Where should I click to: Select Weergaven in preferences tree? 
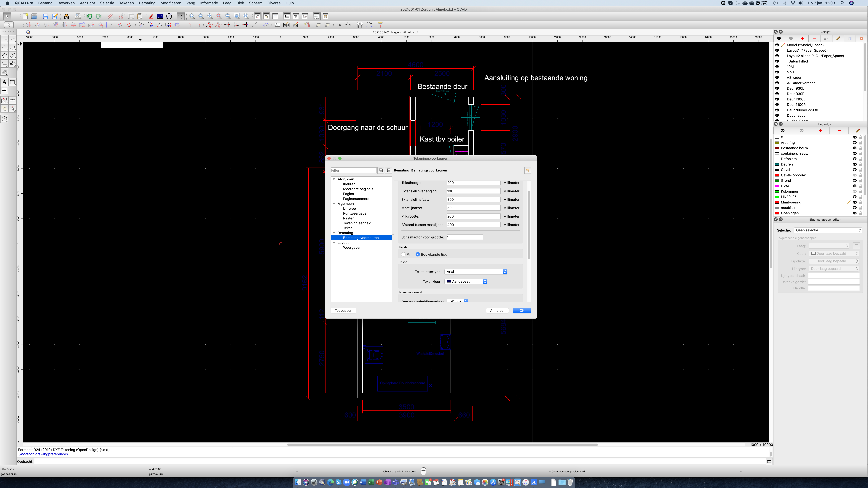tap(352, 248)
